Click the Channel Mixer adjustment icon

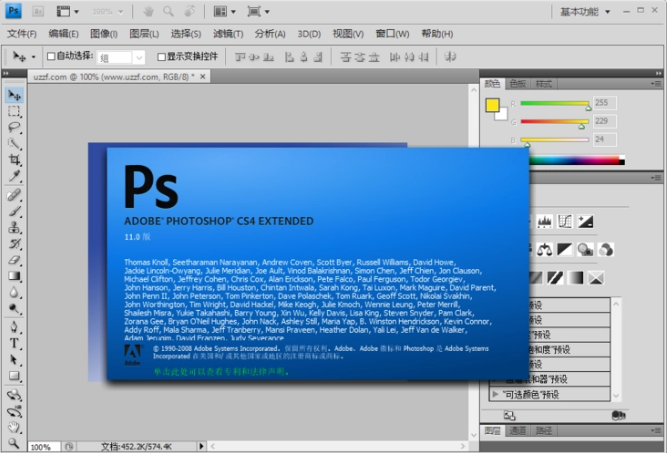[606, 250]
